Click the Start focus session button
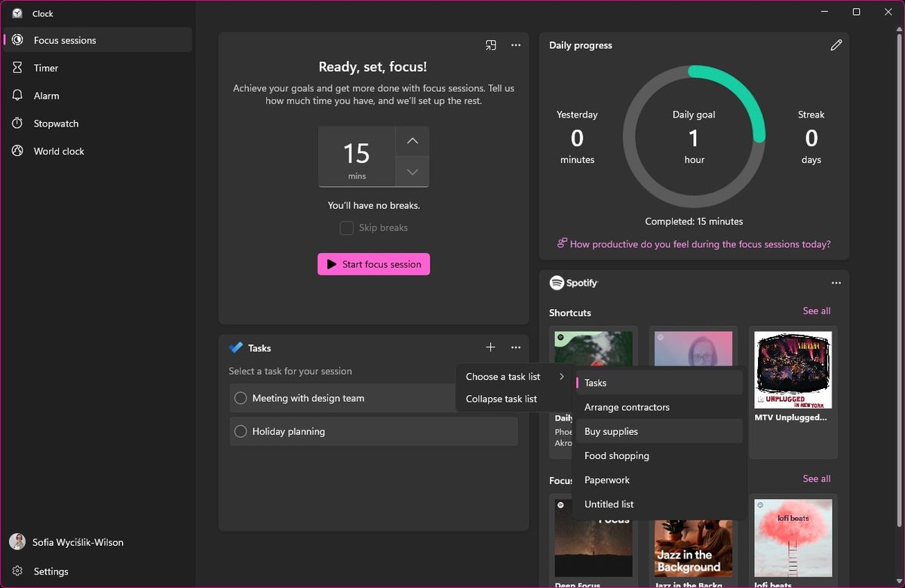Viewport: 905px width, 588px height. tap(373, 265)
